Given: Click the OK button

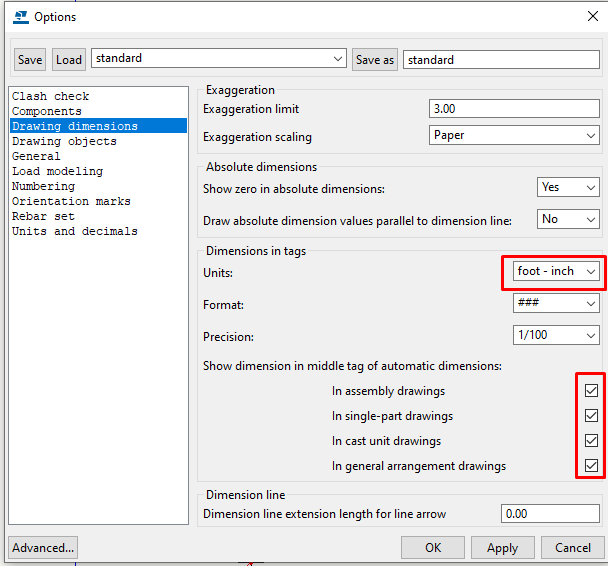Looking at the screenshot, I should pos(433,548).
